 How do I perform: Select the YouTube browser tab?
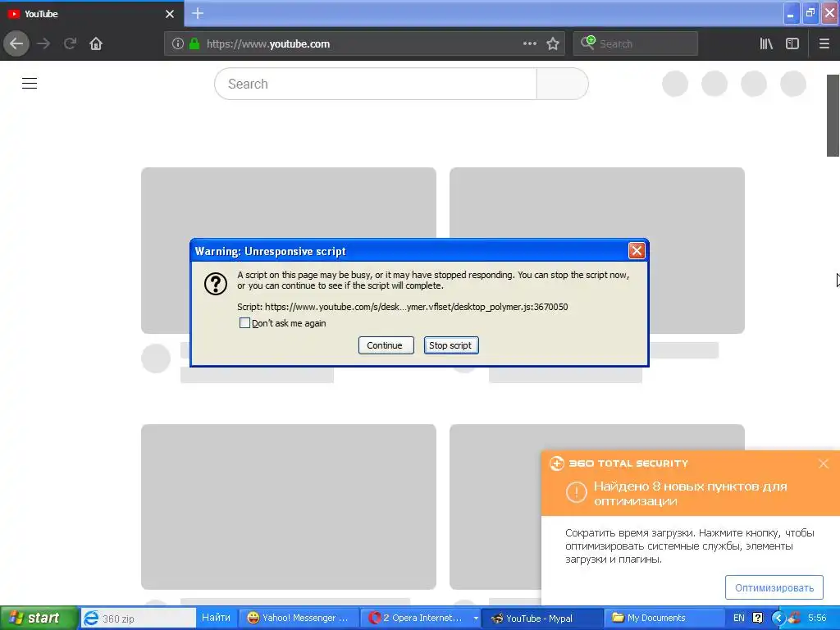[x=92, y=14]
